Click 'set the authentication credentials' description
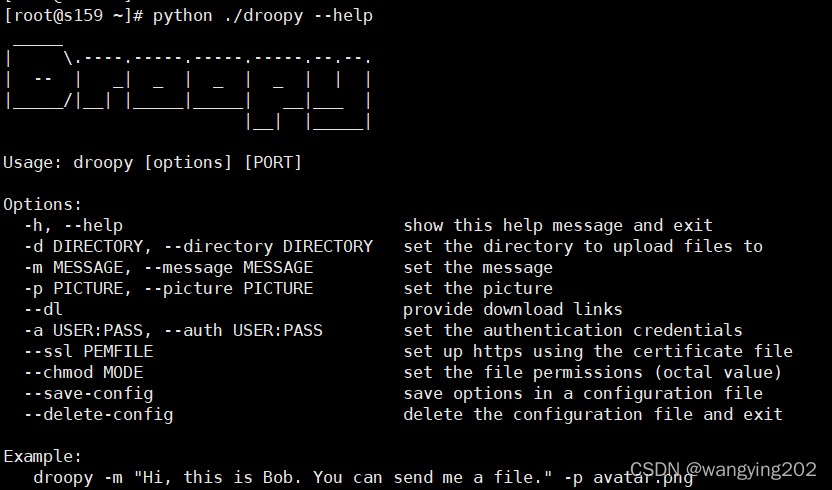Viewport: 832px width, 490px height. click(x=573, y=331)
